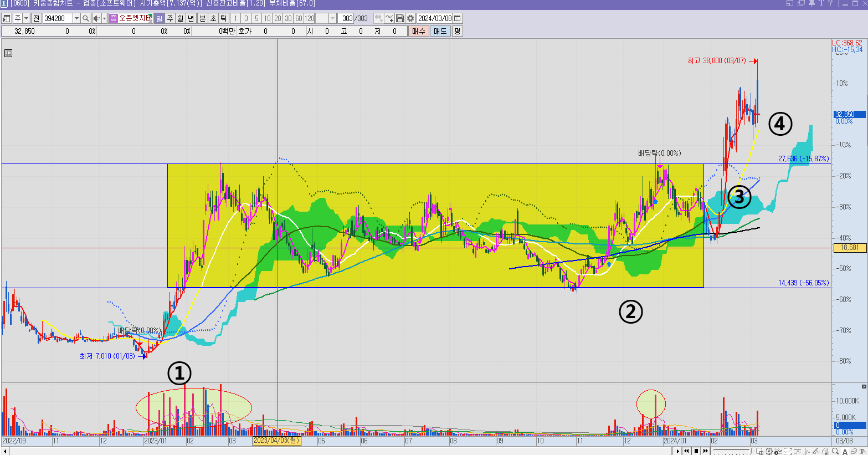Select interval 30 button
The width and height of the screenshot is (868, 455).
pyautogui.click(x=288, y=18)
